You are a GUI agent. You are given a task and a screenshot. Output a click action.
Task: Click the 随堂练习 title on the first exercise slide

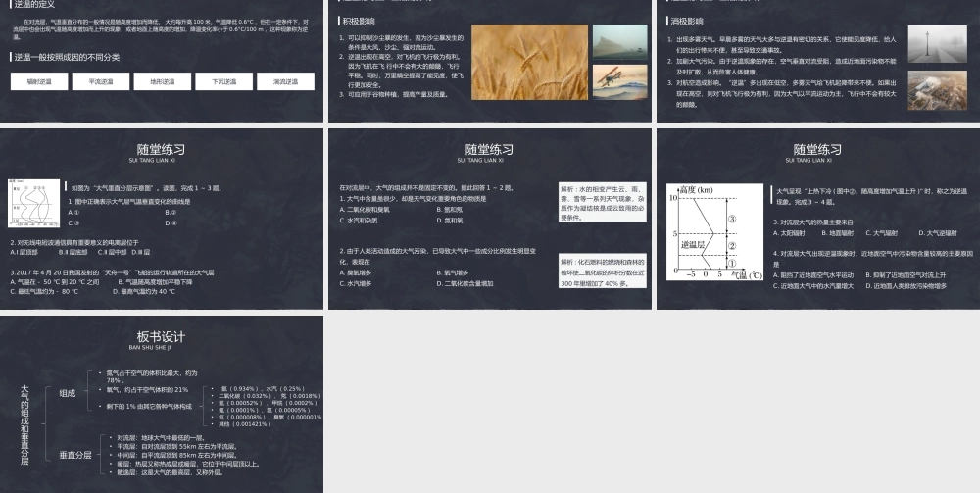(x=161, y=149)
